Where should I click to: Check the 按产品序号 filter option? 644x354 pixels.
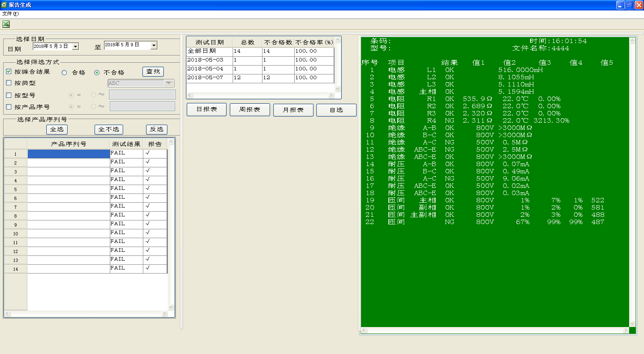pyautogui.click(x=9, y=107)
